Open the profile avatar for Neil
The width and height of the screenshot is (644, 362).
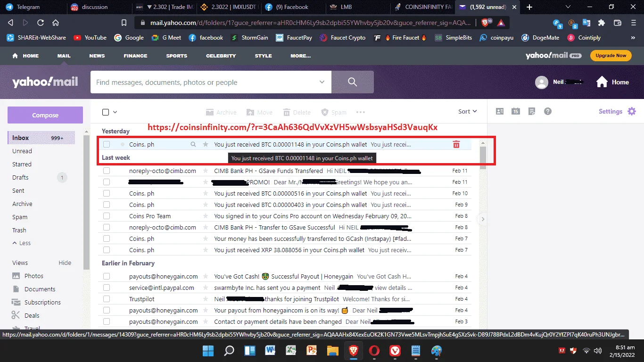coord(542,82)
